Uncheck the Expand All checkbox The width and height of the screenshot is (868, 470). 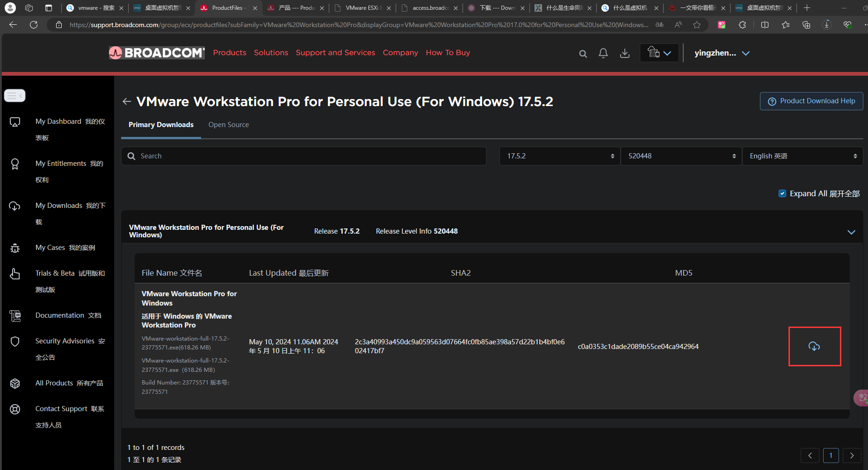782,193
